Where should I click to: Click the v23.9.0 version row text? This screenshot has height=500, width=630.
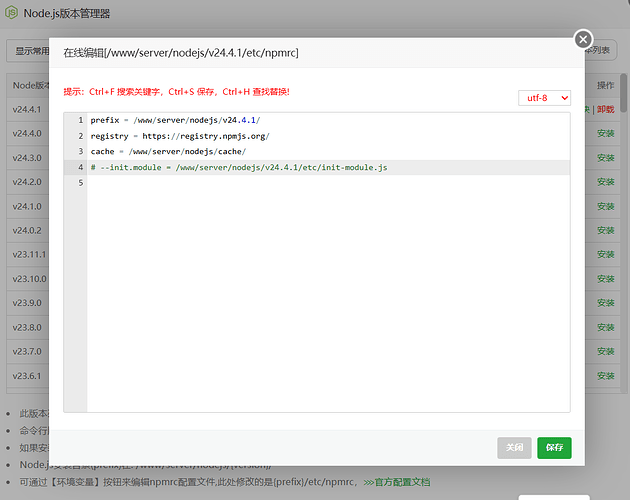(x=27, y=303)
